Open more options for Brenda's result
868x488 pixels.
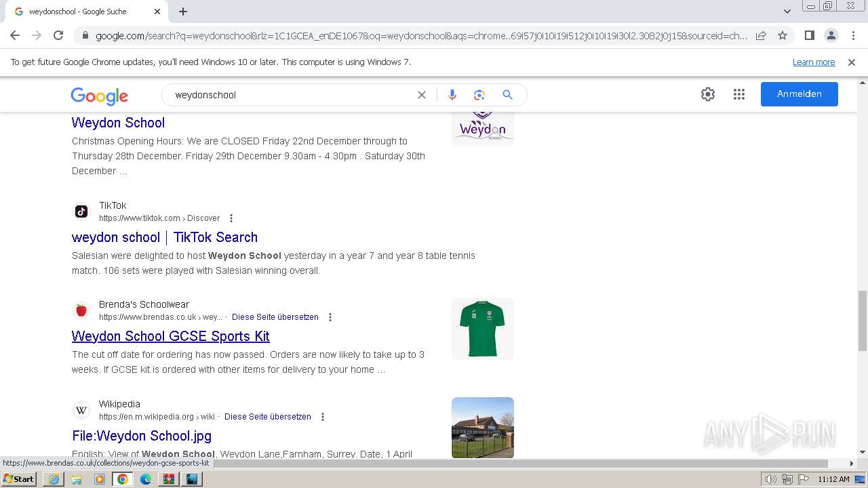(x=330, y=317)
